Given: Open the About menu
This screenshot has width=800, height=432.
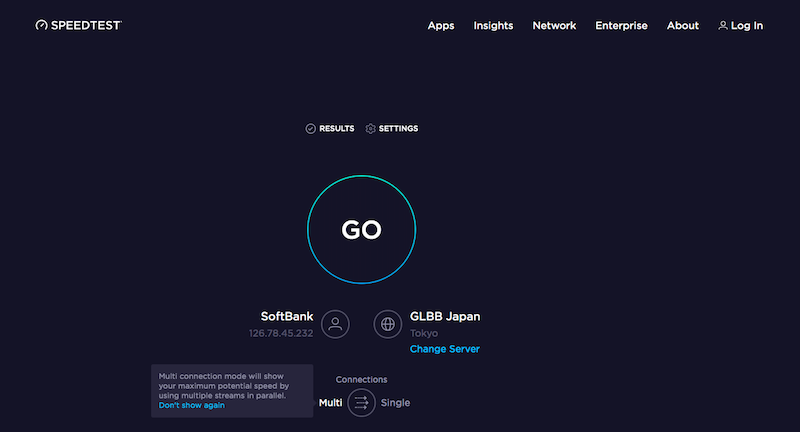Looking at the screenshot, I should (x=683, y=26).
